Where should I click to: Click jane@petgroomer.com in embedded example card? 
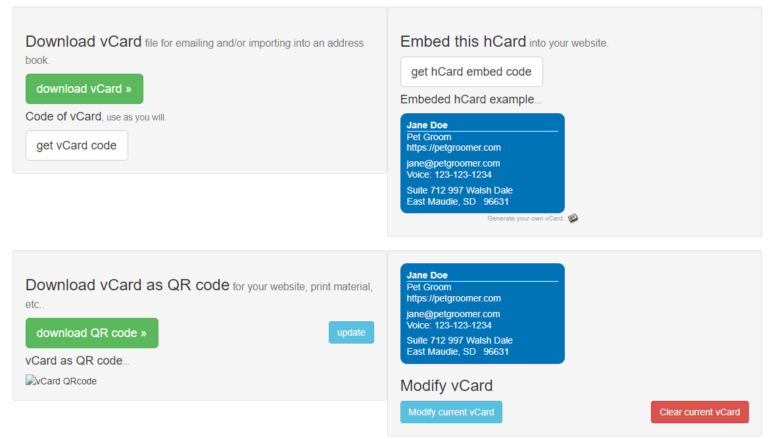453,163
